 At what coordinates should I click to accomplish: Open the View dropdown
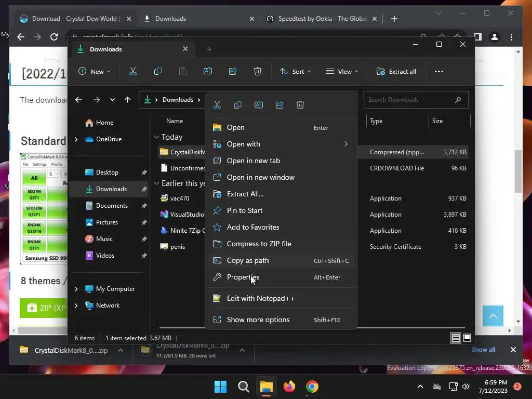pyautogui.click(x=342, y=72)
